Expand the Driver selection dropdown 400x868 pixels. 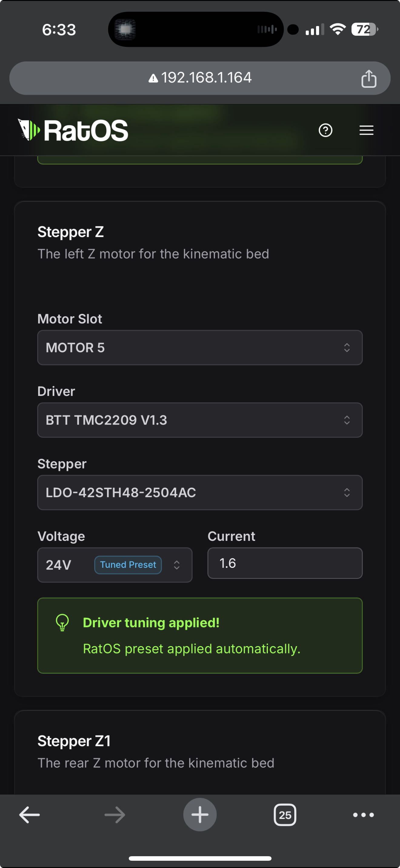tap(200, 420)
